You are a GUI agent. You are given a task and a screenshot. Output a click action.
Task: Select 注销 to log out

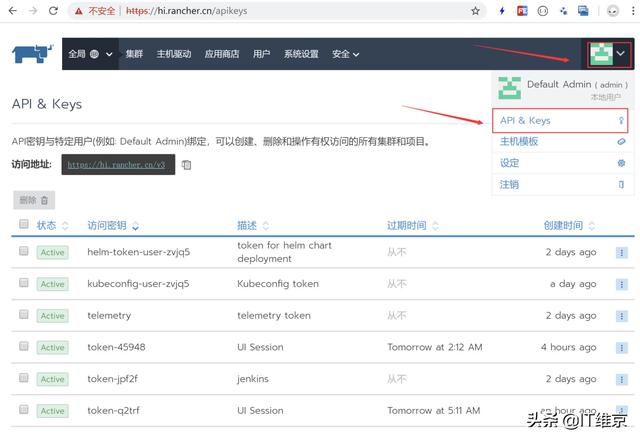(563, 185)
